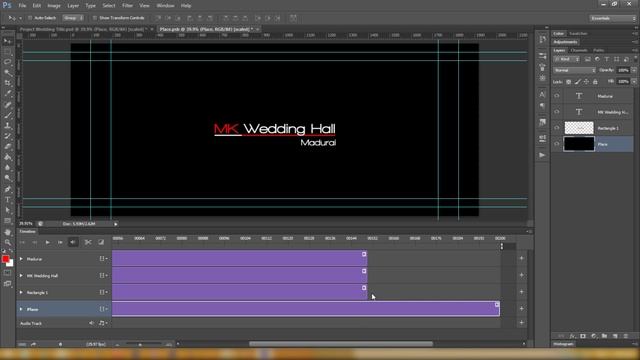640x360 pixels.
Task: Select the Lasso tool
Action: (7, 62)
